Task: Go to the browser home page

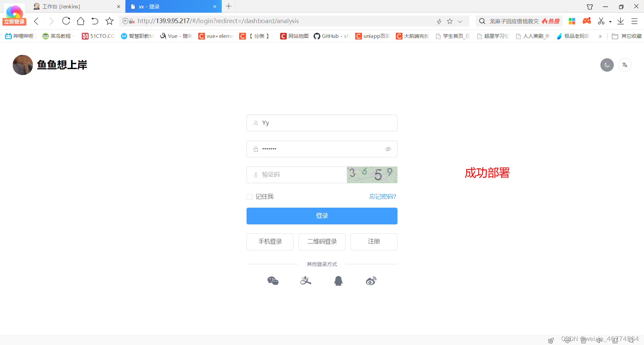Action: point(80,21)
